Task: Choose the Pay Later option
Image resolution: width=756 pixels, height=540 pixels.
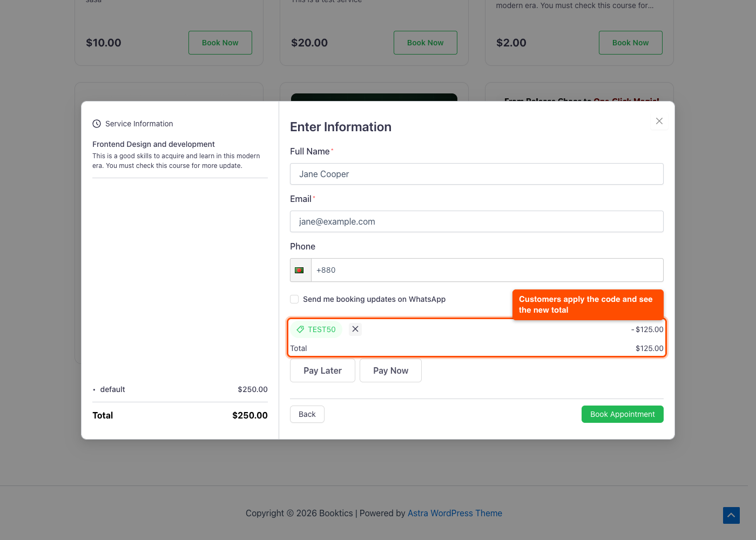Action: (322, 370)
